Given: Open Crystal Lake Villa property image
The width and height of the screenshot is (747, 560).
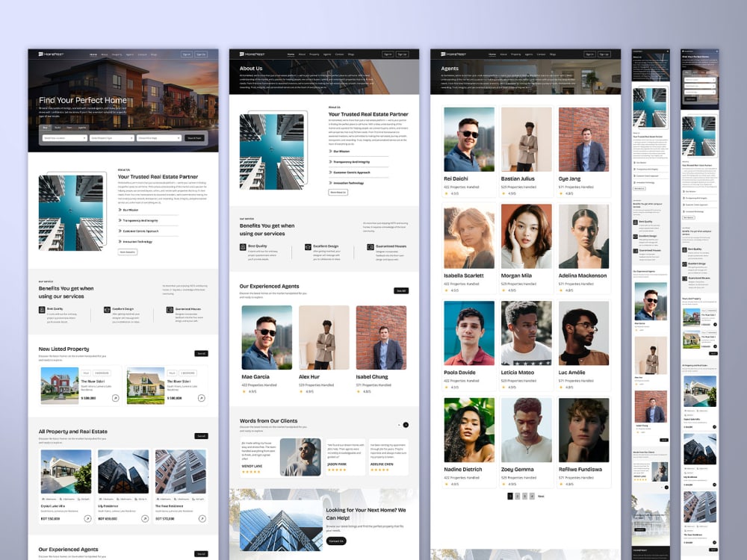Looking at the screenshot, I should point(66,471).
